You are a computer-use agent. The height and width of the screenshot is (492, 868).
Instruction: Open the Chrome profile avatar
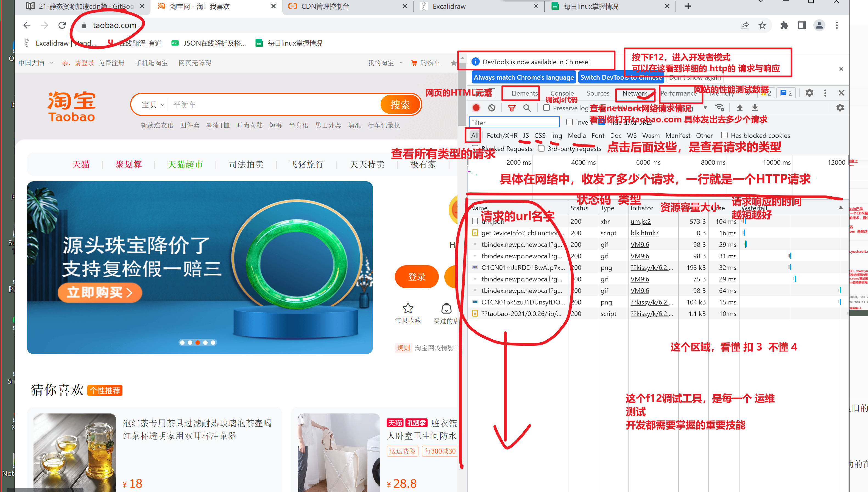tap(819, 25)
